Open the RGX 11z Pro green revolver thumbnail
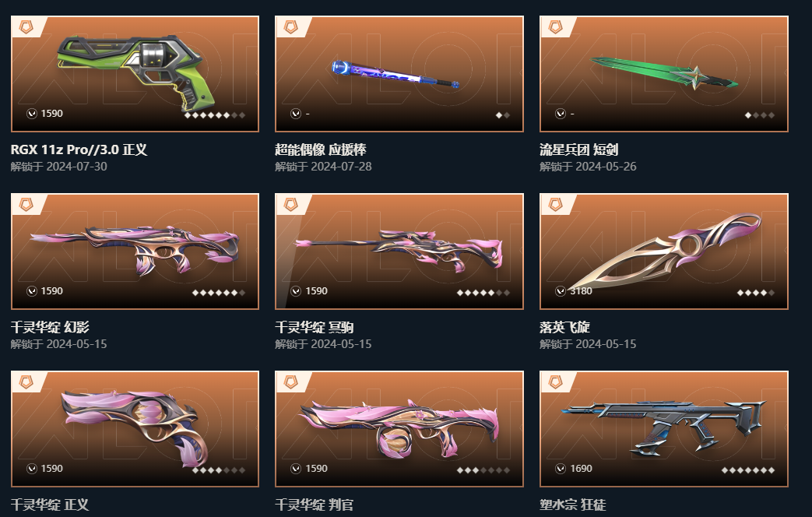Image resolution: width=812 pixels, height=517 pixels. tap(135, 73)
